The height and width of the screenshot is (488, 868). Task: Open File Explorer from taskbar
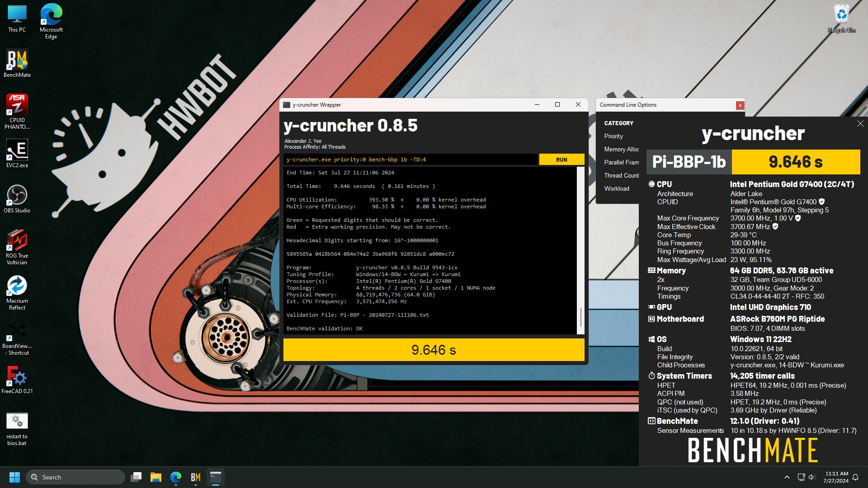coord(156,477)
